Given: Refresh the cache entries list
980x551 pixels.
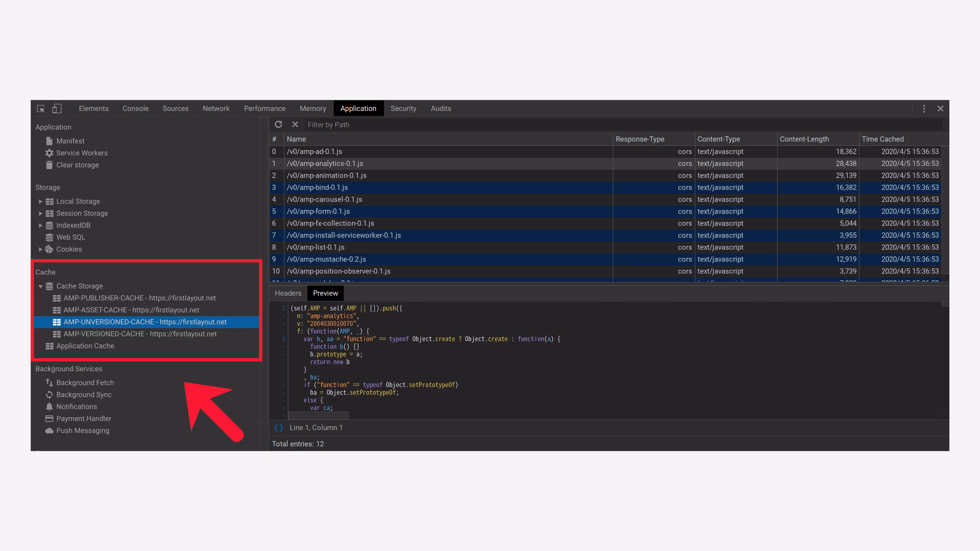Looking at the screenshot, I should (278, 124).
